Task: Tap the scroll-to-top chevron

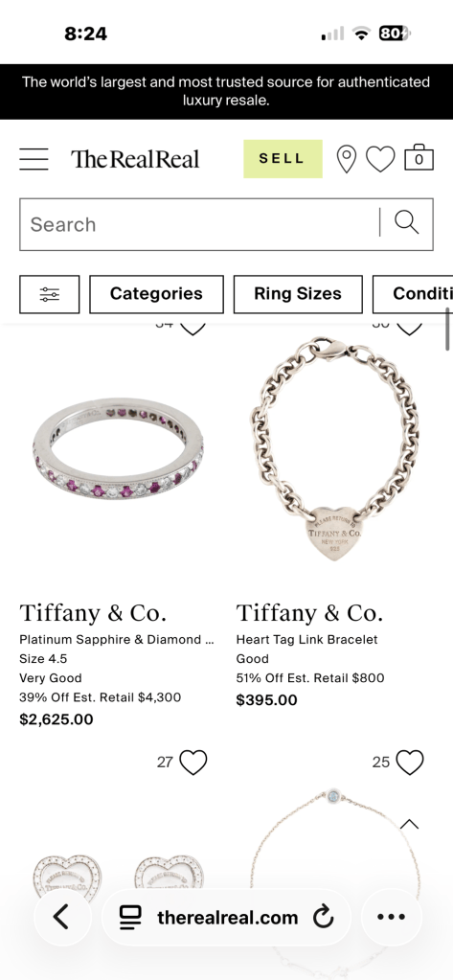Action: (409, 825)
